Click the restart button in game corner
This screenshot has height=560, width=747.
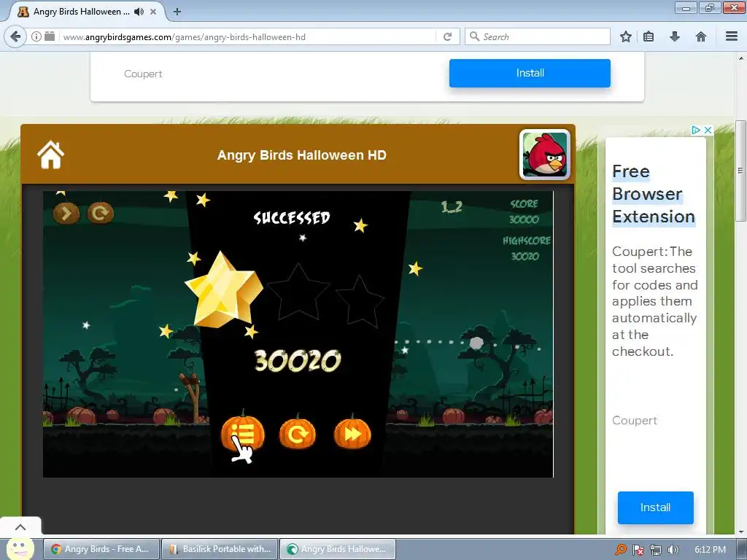[x=101, y=213]
